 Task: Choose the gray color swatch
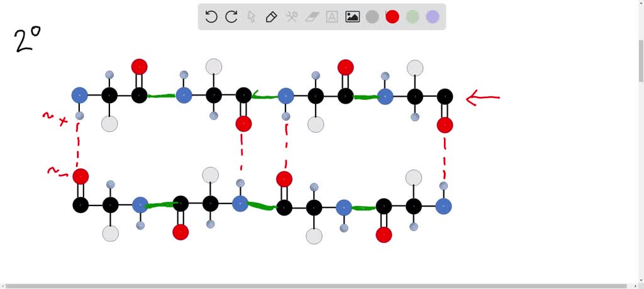[x=372, y=17]
